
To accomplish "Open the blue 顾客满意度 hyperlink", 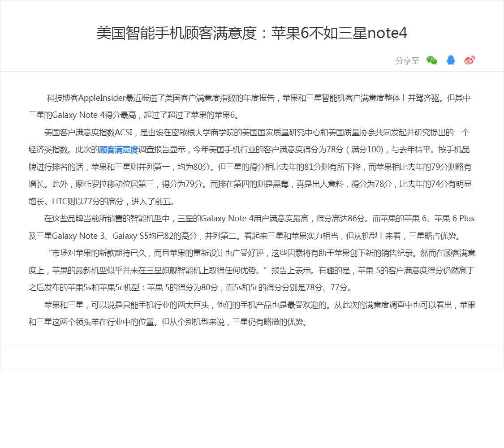I will tap(119, 150).
